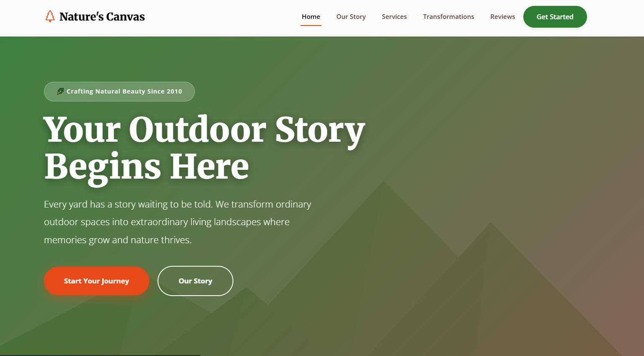The image size is (644, 356).
Task: Click the green Get Started button
Action: point(555,17)
